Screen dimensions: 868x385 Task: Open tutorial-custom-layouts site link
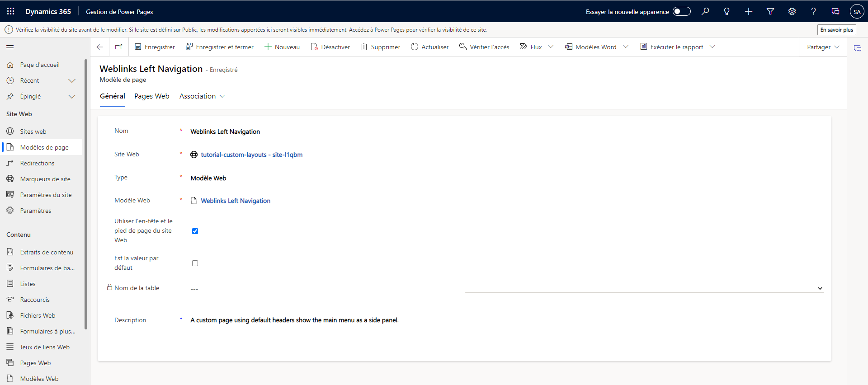252,155
